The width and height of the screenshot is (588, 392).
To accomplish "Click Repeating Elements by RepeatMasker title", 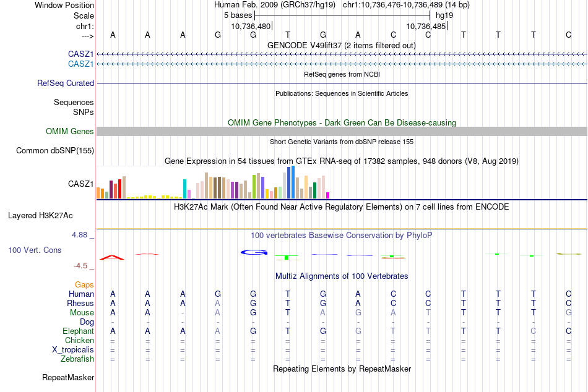I will [x=342, y=369].
